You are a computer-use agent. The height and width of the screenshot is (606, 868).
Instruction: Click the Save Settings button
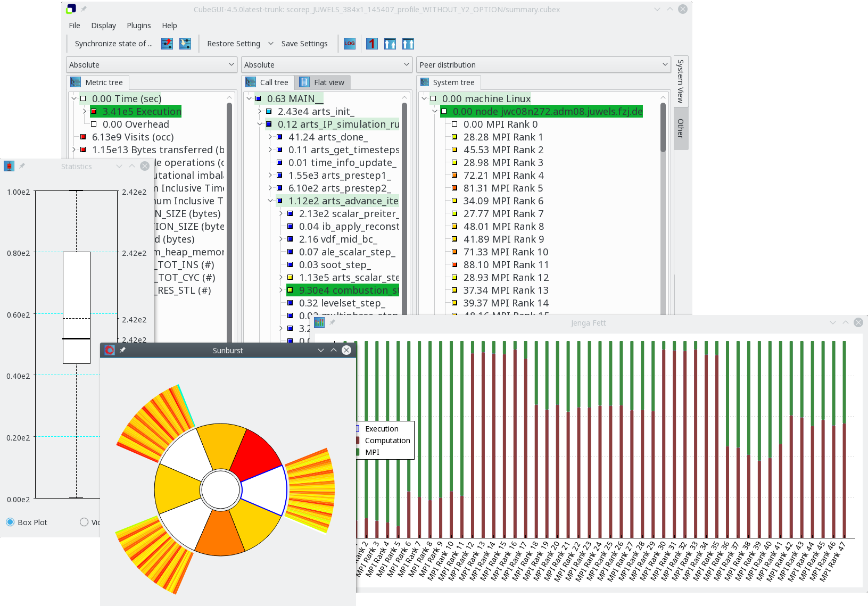click(x=304, y=44)
